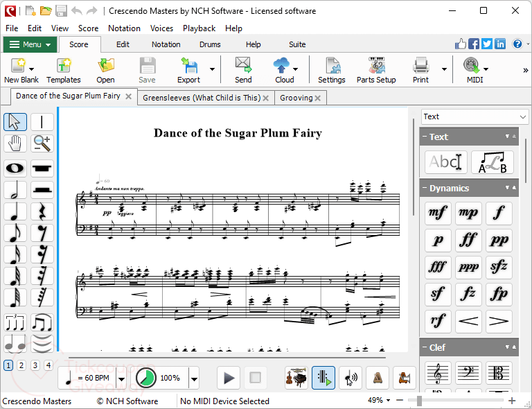Toggle note sound on click
The height and width of the screenshot is (409, 532).
pos(351,377)
